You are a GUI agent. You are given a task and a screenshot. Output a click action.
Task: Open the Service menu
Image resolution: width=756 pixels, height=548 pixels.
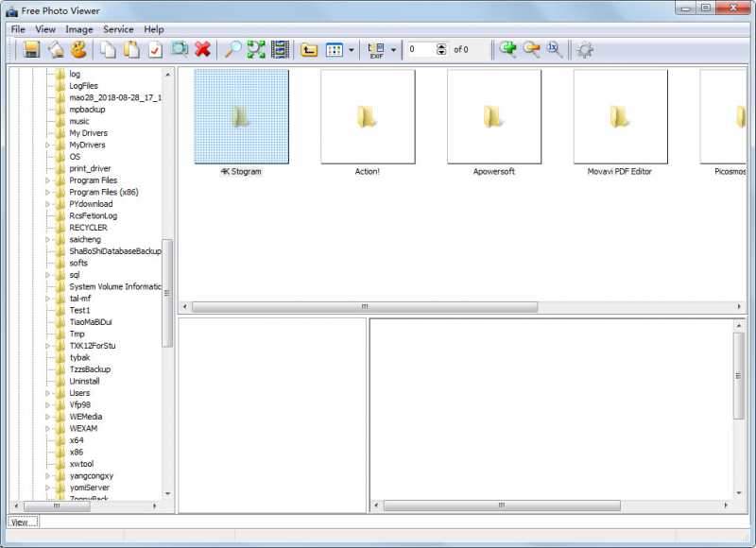pos(119,28)
